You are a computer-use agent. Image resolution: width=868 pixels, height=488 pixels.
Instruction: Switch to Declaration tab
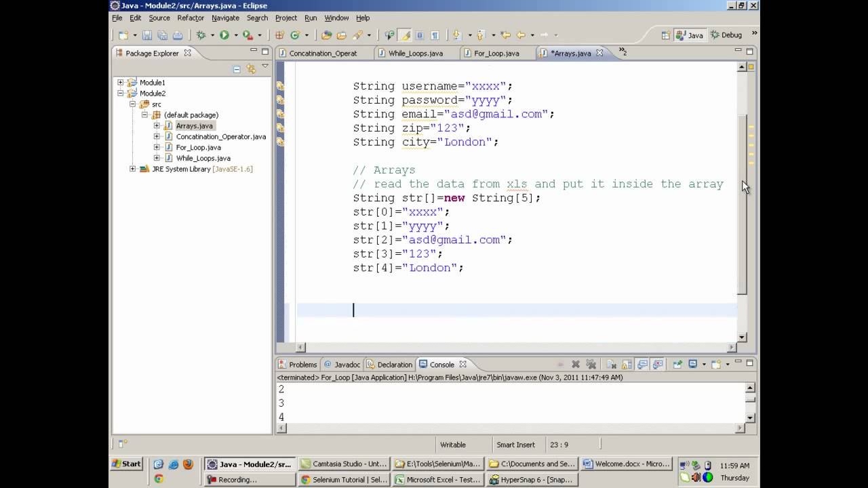pyautogui.click(x=389, y=365)
